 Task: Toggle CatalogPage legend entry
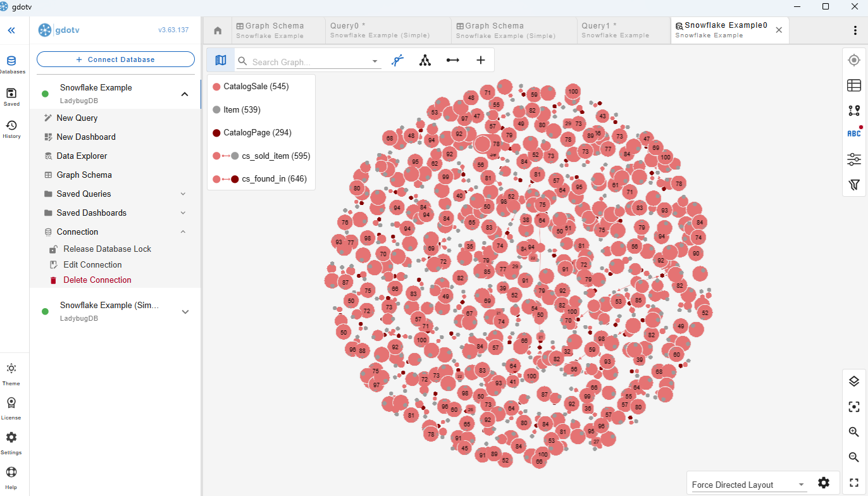252,133
